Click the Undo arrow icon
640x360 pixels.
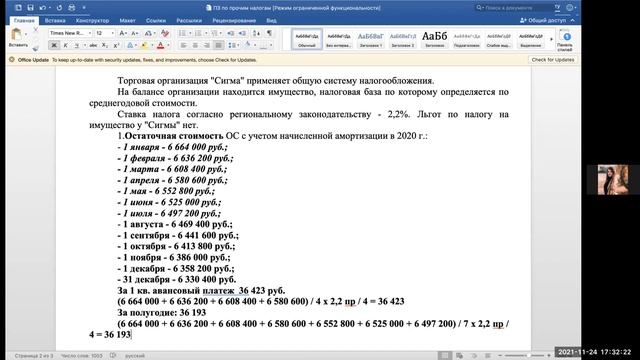pyautogui.click(x=42, y=8)
